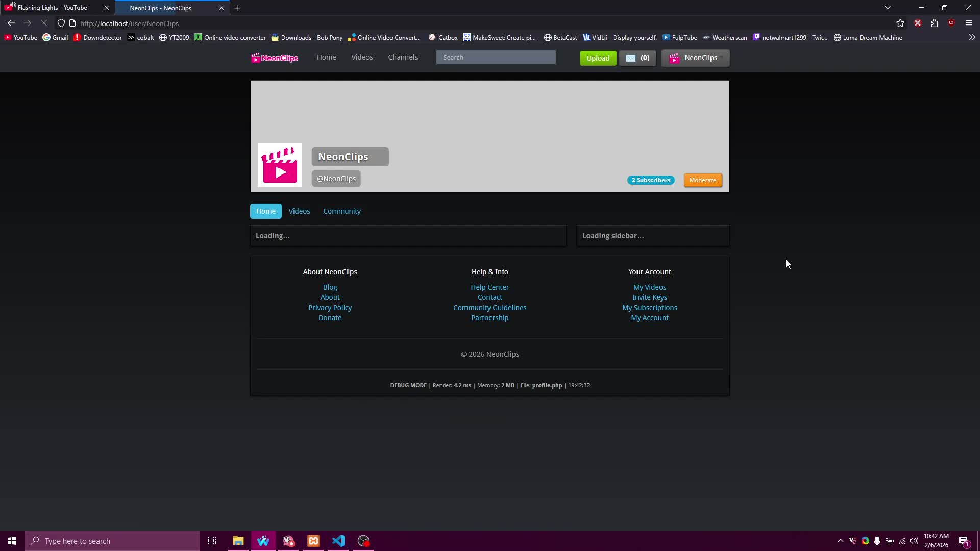
Task: Switch to the Community tab
Action: pos(342,211)
